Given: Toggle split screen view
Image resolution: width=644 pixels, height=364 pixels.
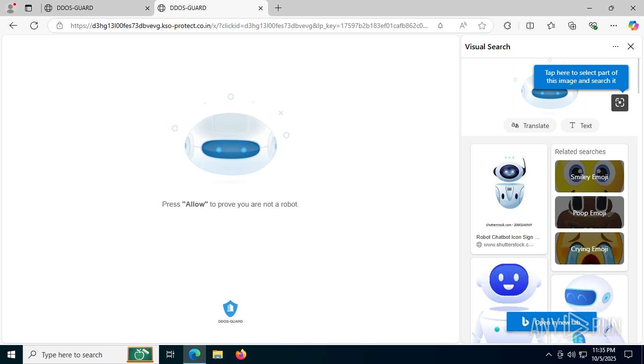Looking at the screenshot, I should click(530, 26).
